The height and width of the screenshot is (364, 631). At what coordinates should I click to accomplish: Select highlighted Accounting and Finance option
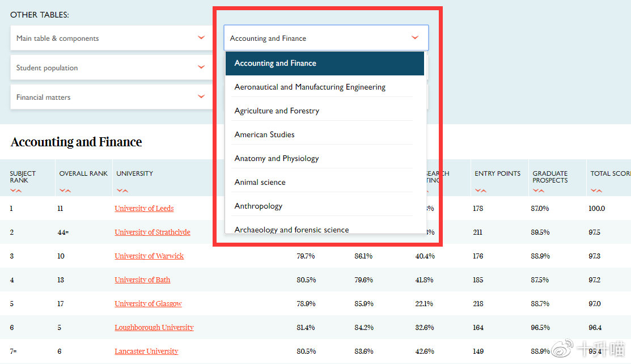click(325, 63)
